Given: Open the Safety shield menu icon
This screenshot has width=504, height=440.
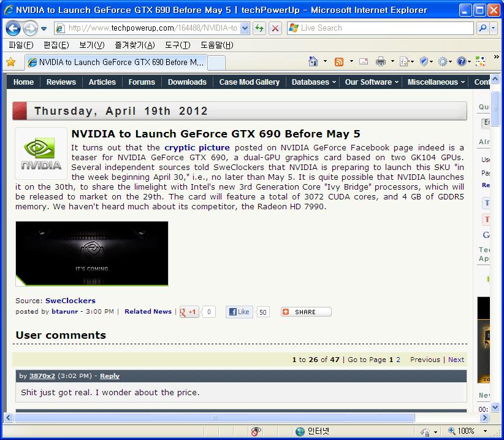Looking at the screenshot, I should click(x=426, y=61).
